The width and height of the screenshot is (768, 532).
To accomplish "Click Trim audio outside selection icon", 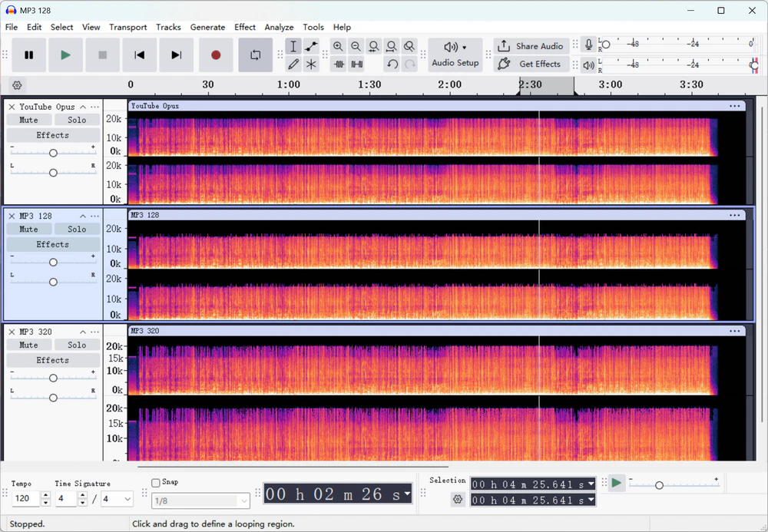I will point(339,64).
